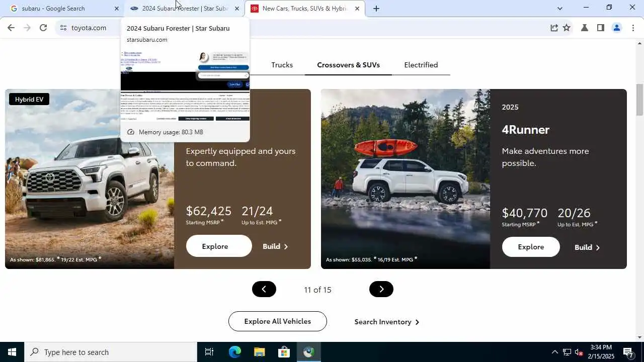Open the muted volume tray icon
644x362 pixels.
tap(579, 352)
